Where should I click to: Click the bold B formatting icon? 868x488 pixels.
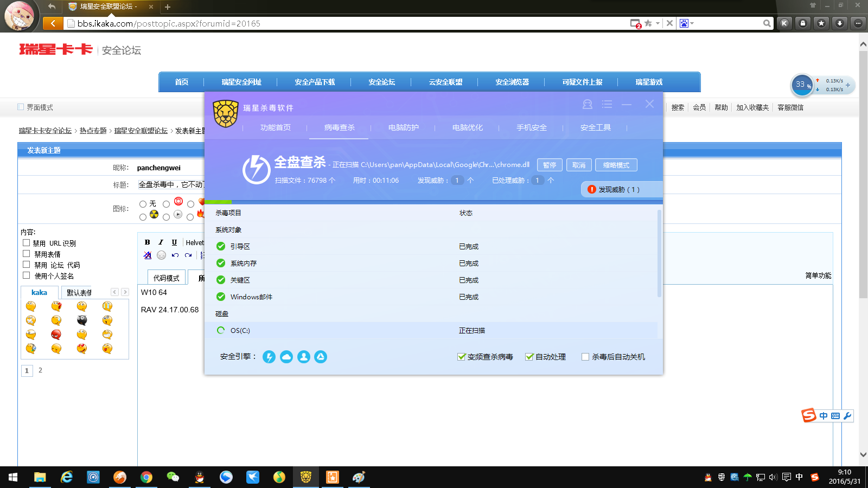pyautogui.click(x=147, y=242)
